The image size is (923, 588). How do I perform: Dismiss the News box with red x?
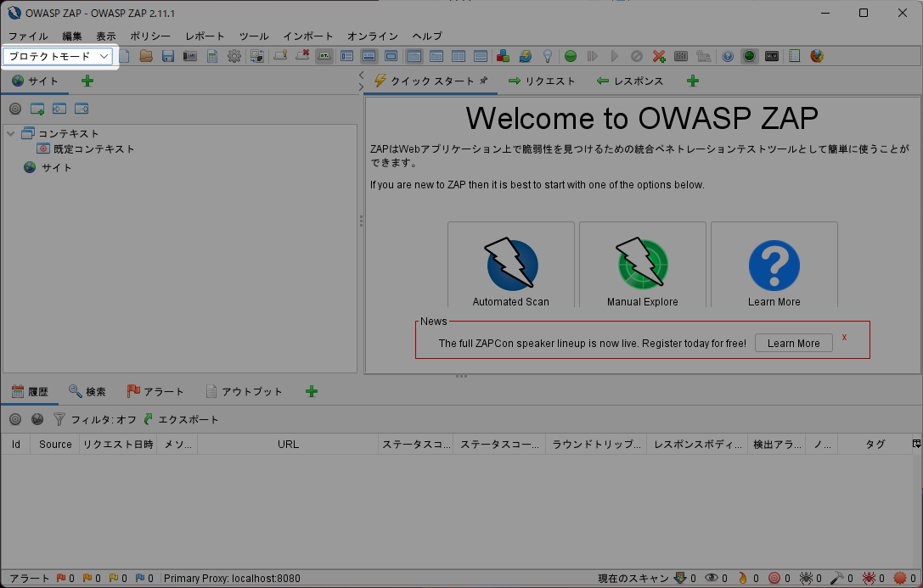click(844, 338)
